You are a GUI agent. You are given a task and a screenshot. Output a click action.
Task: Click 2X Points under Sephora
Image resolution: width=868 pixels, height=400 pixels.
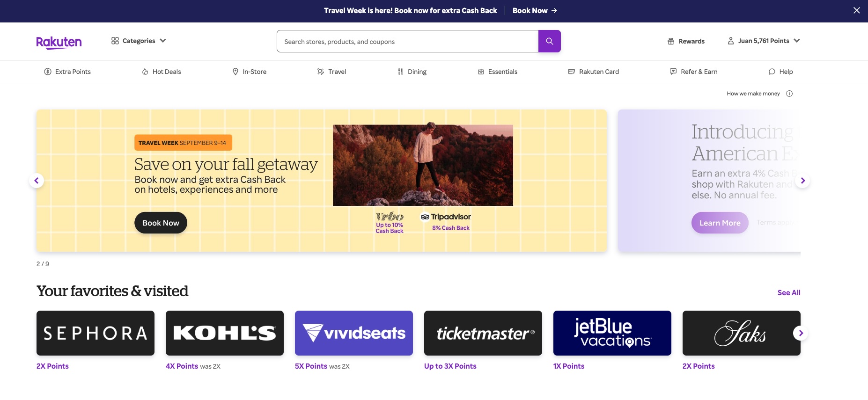click(x=52, y=366)
